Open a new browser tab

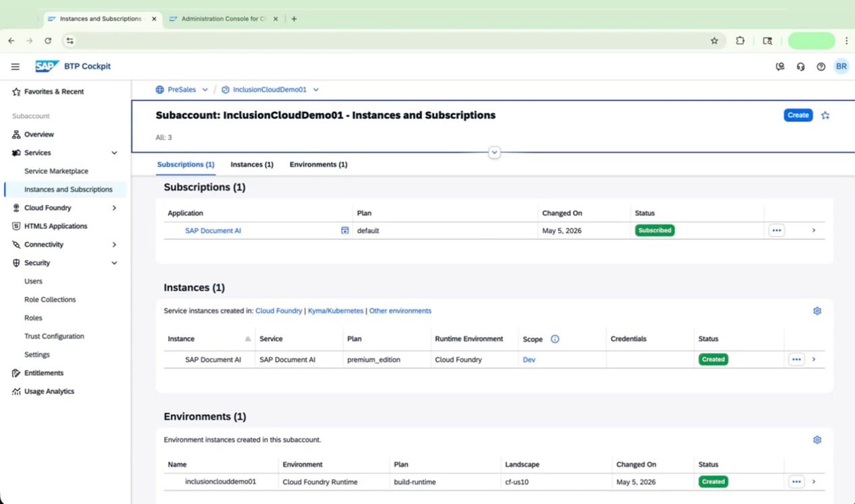294,19
